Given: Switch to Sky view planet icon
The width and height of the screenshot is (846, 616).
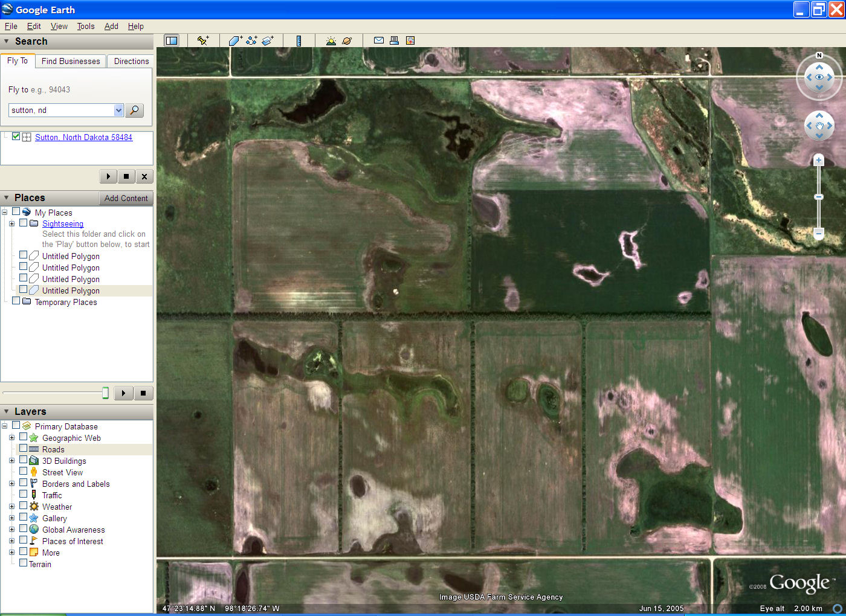Looking at the screenshot, I should 347,40.
